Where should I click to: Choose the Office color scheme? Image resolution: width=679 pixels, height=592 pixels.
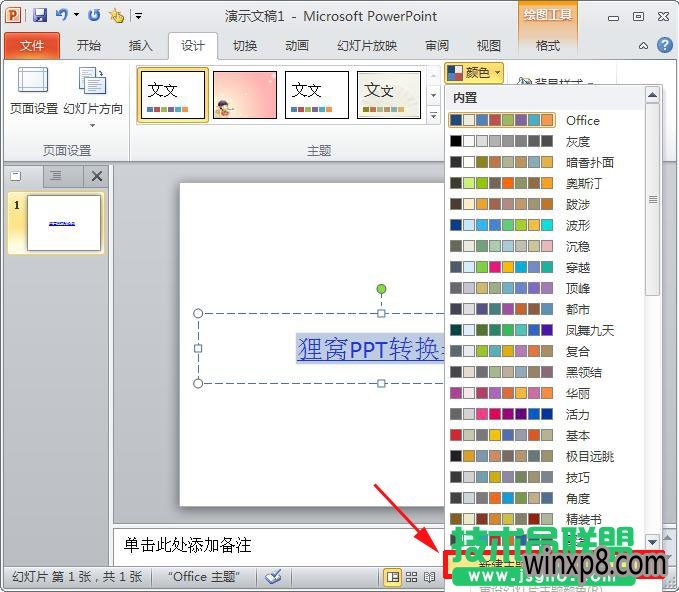click(x=544, y=120)
